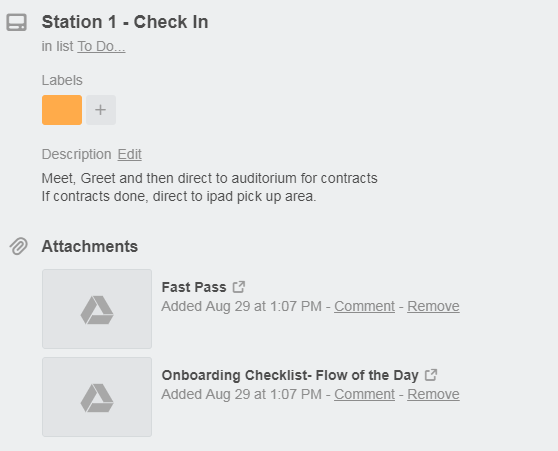Click Google Drive icon for Onboarding Checklist
Viewport: 558px width, 451px height.
pos(97,398)
